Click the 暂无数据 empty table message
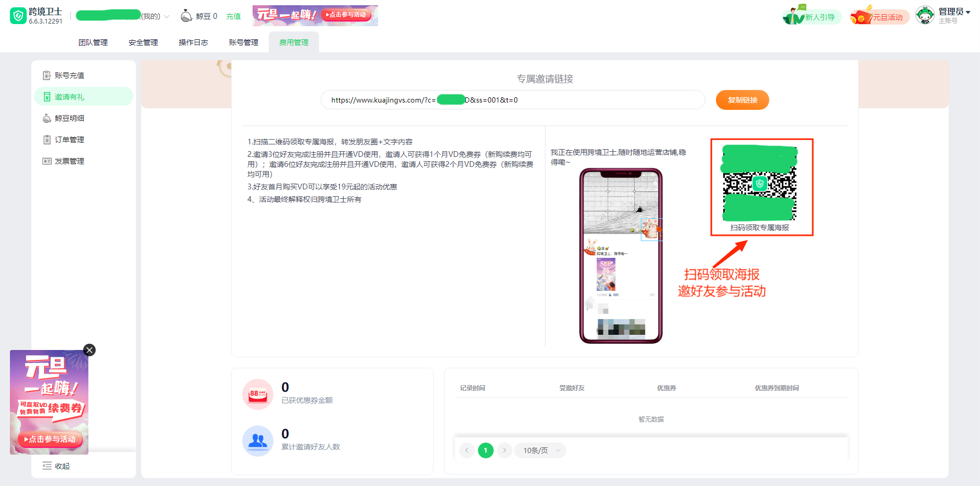 click(651, 420)
